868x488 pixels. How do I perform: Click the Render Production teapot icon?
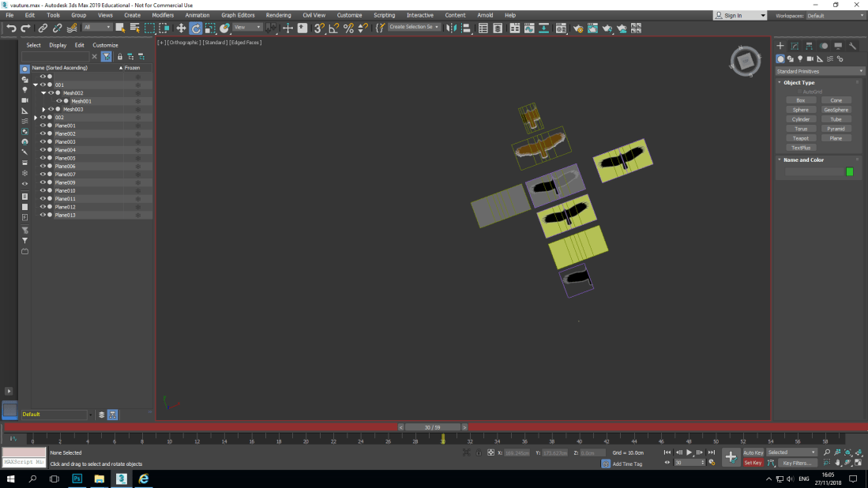coord(607,28)
